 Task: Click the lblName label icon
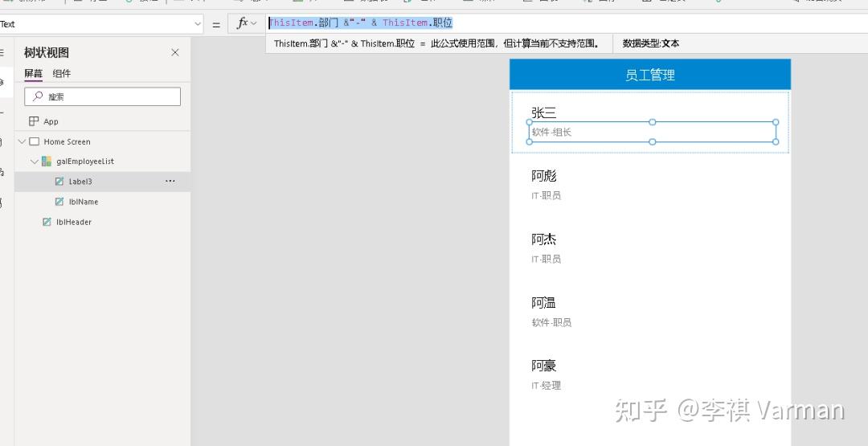tap(59, 202)
